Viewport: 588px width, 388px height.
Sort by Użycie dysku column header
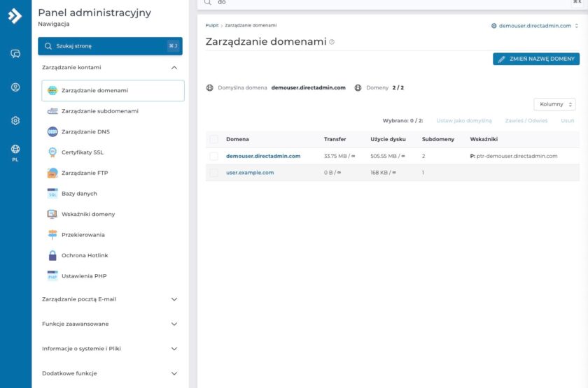388,139
